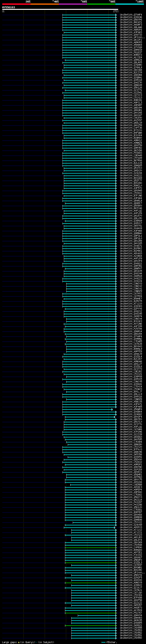
Task: Click hit label UniRef100_C7DYC4
Action: [131, 387]
